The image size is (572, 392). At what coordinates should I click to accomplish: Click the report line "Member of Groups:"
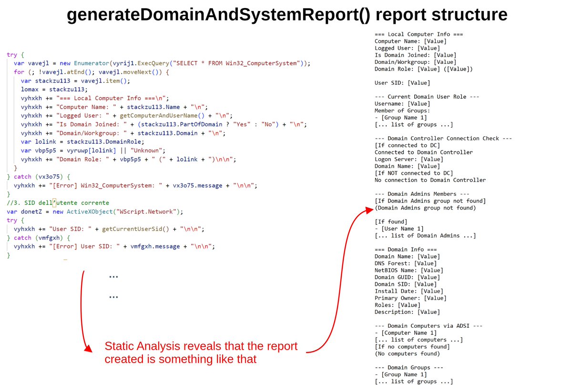[402, 111]
